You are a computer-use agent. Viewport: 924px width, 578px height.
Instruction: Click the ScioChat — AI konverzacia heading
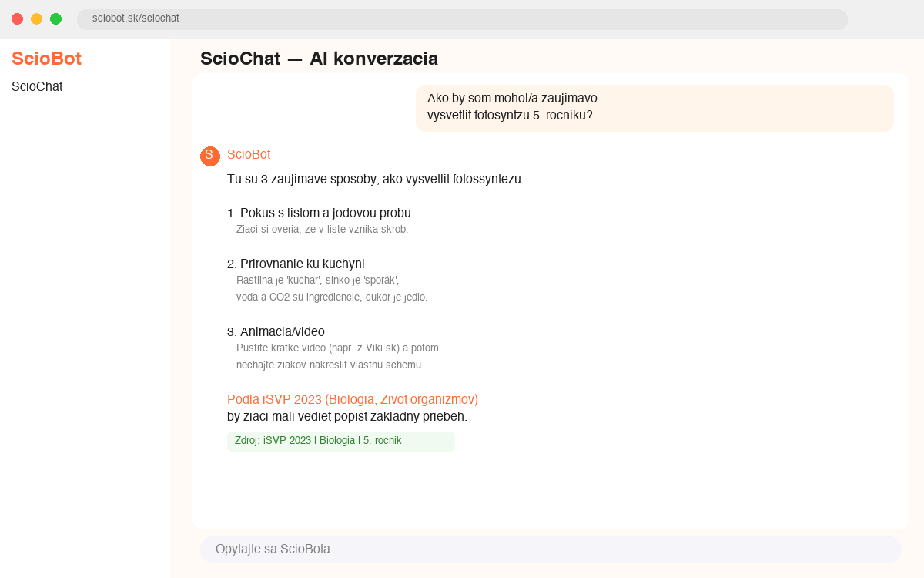tap(319, 59)
